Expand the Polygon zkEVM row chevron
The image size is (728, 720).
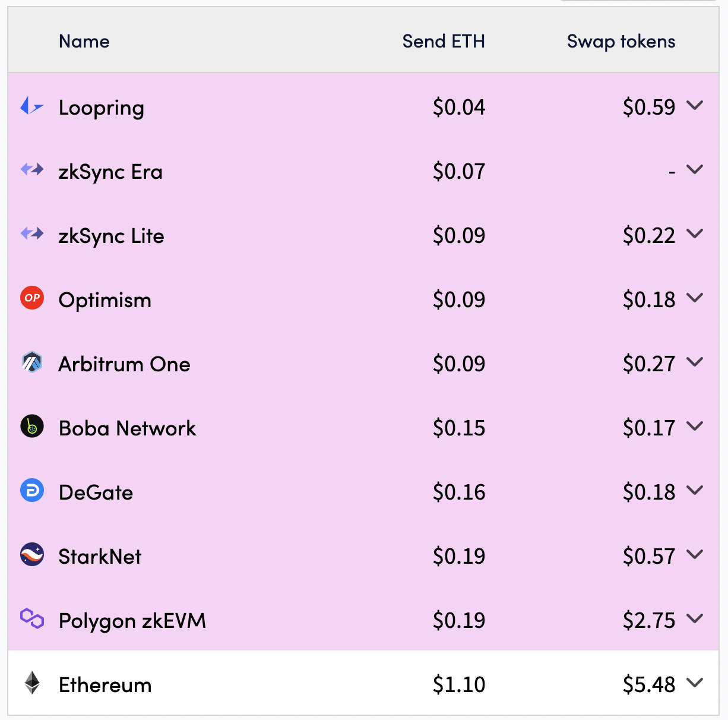695,619
